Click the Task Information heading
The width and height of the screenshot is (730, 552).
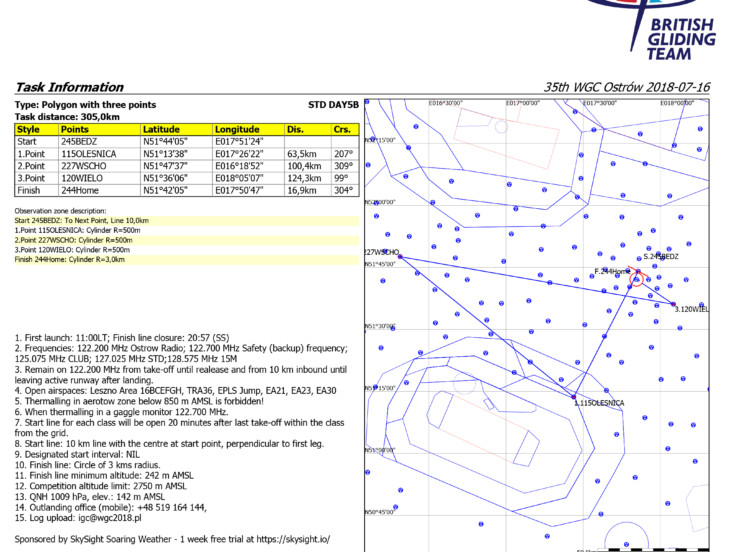(70, 87)
